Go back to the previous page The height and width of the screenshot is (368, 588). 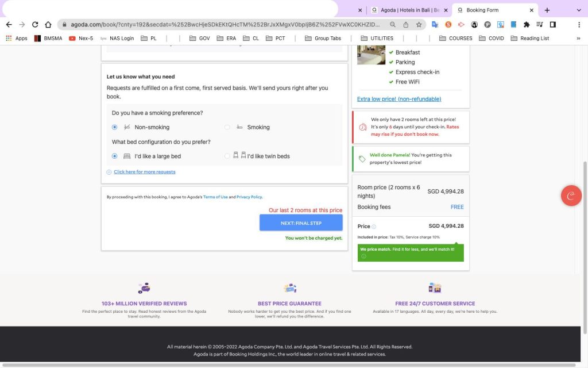click(x=9, y=24)
